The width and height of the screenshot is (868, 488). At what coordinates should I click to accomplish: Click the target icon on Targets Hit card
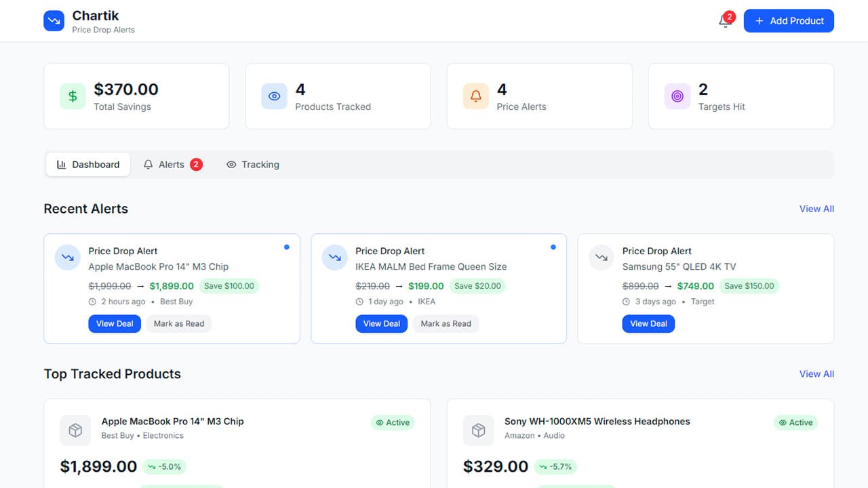tap(677, 96)
